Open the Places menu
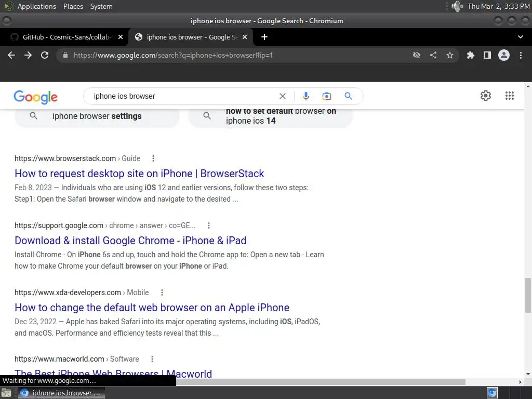This screenshot has height=399, width=532. 73,6
